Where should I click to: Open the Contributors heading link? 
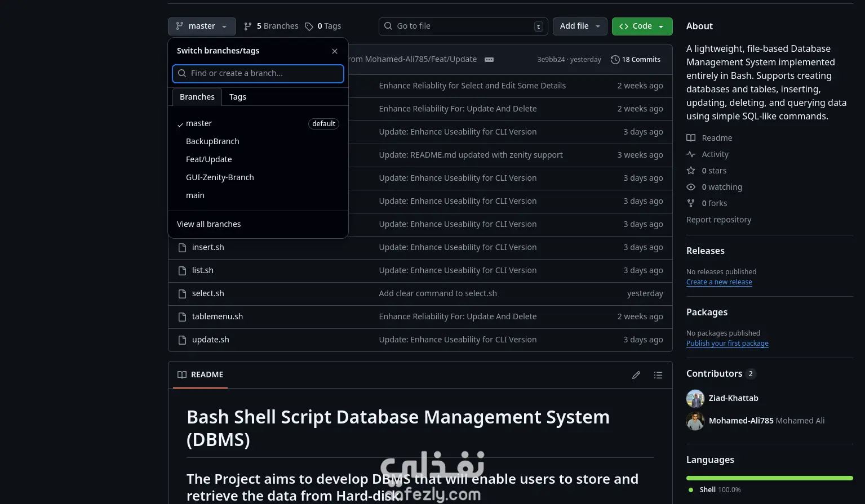coord(721,374)
